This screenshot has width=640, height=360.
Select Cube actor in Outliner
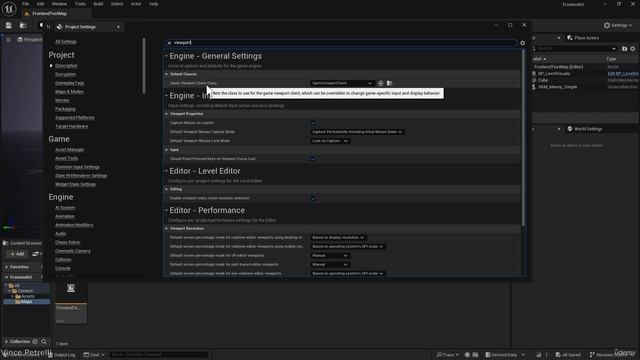[543, 80]
